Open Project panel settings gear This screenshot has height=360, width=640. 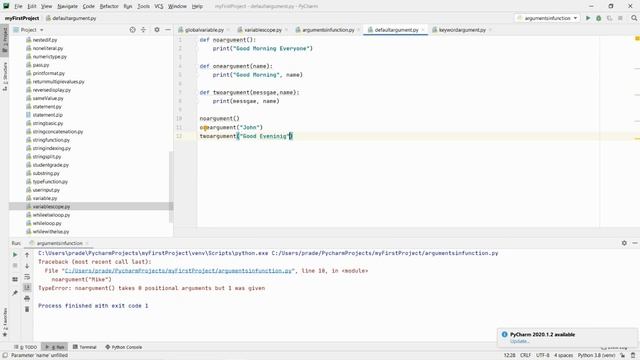coord(157,30)
